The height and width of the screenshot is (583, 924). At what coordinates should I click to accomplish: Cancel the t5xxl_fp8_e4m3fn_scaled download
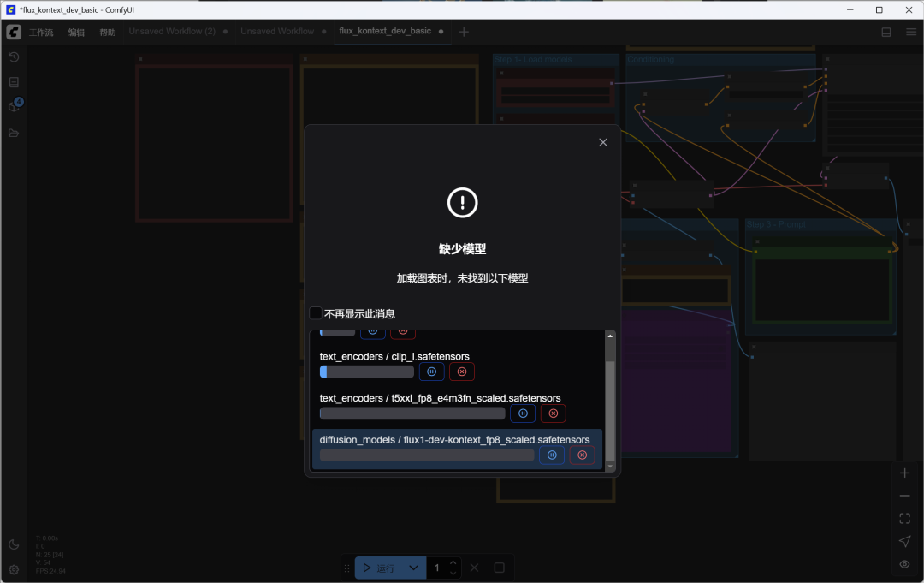click(554, 413)
